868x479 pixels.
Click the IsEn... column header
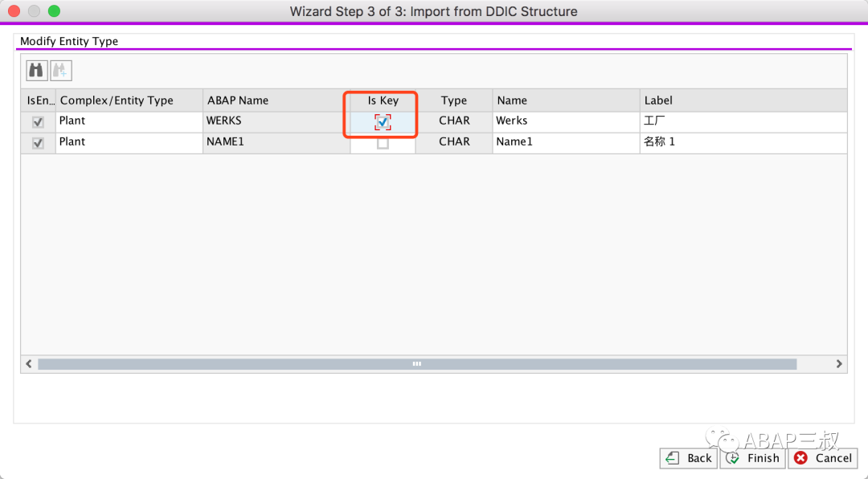39,100
